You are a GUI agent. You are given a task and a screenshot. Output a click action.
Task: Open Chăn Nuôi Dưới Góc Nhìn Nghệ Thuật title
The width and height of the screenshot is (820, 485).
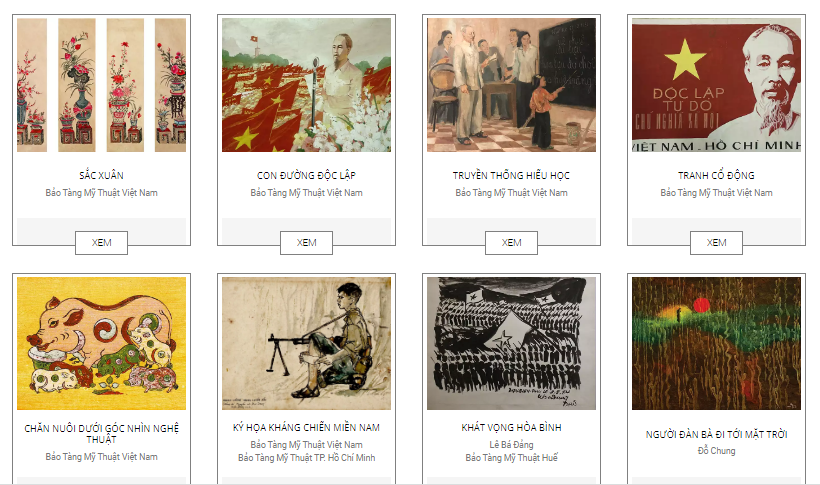pos(101,434)
